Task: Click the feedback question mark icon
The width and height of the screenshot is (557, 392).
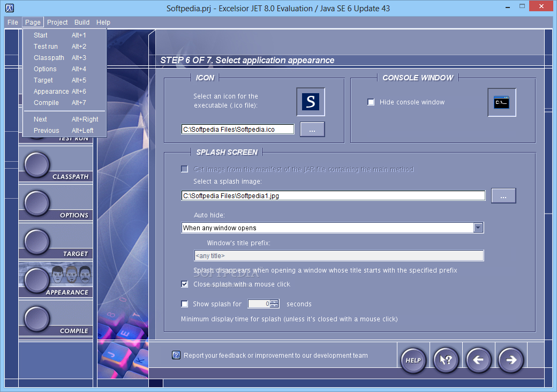Action: (176, 355)
